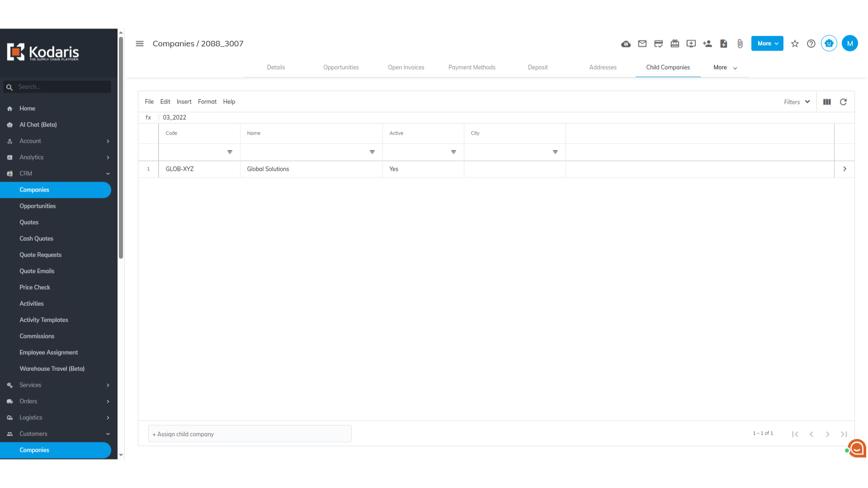Click the paperclip attachment icon

pos(740,44)
